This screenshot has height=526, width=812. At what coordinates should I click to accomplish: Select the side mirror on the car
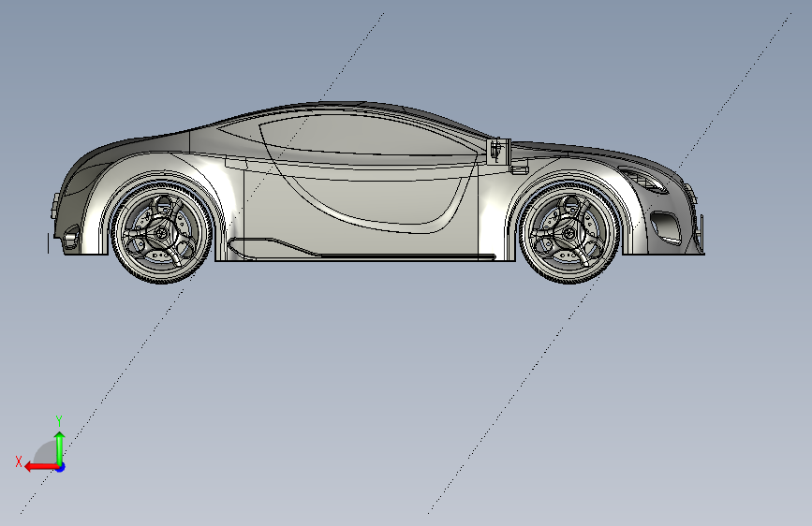pos(500,150)
